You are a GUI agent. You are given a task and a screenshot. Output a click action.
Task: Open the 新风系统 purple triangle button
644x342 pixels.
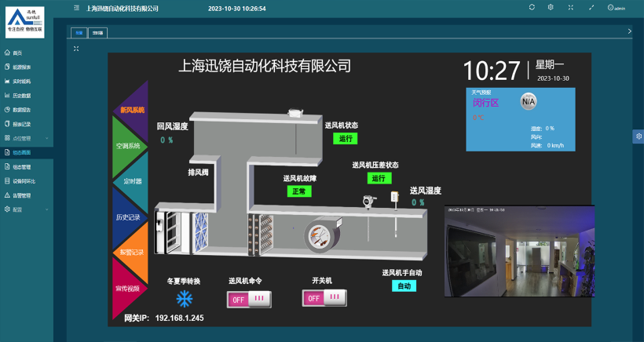(133, 110)
